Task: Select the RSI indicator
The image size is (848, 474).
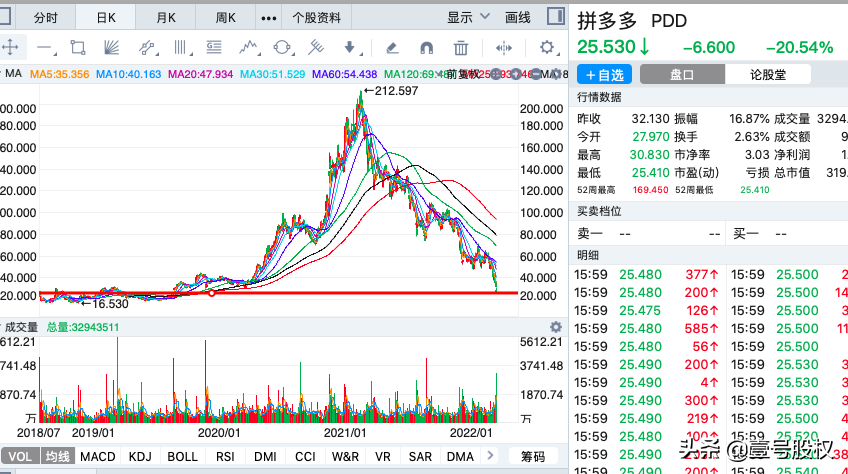Action: pyautogui.click(x=226, y=456)
